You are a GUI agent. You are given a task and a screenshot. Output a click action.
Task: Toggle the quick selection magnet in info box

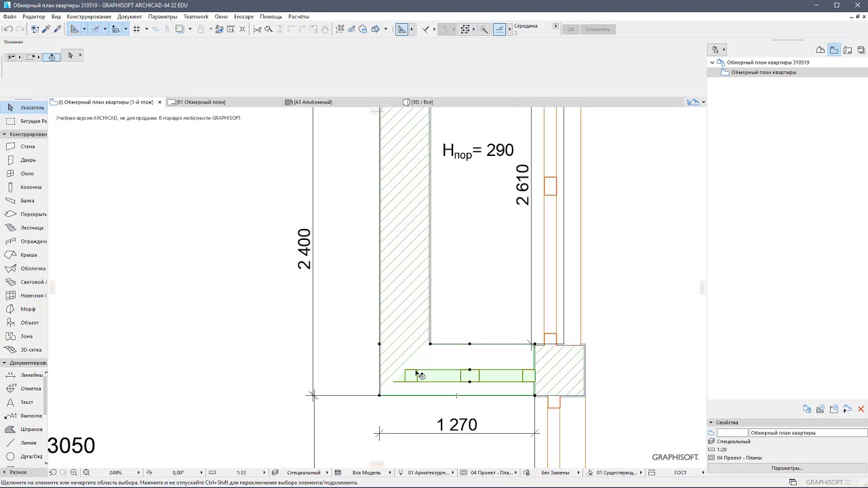[52, 57]
